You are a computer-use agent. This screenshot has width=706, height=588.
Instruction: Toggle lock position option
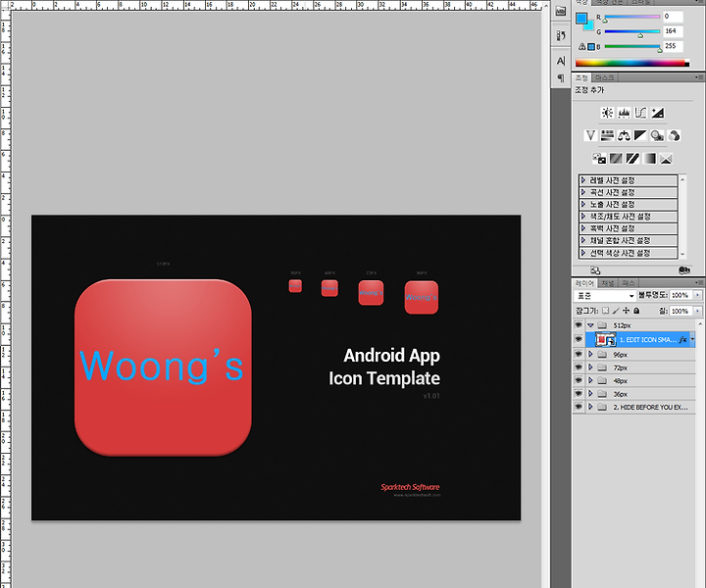[626, 311]
